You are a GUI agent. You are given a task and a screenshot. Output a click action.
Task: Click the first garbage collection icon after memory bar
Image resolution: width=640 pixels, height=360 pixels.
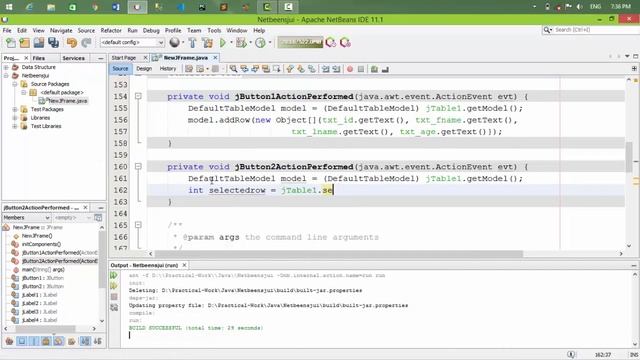click(x=331, y=42)
